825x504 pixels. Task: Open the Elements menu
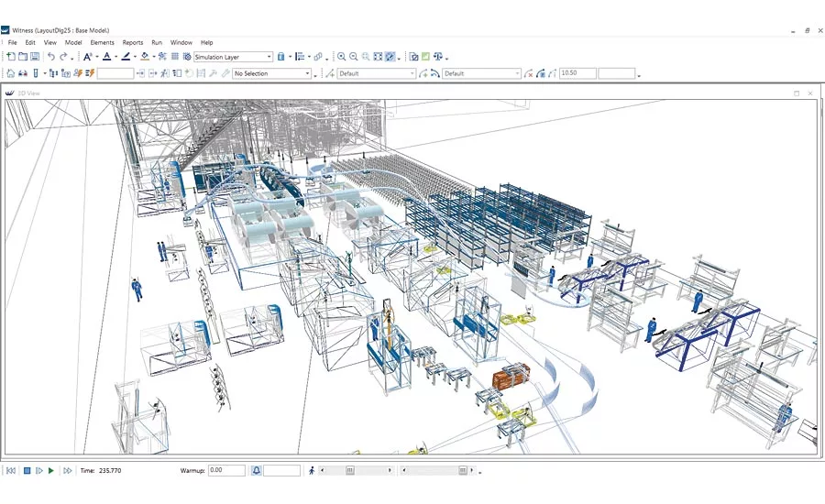102,43
